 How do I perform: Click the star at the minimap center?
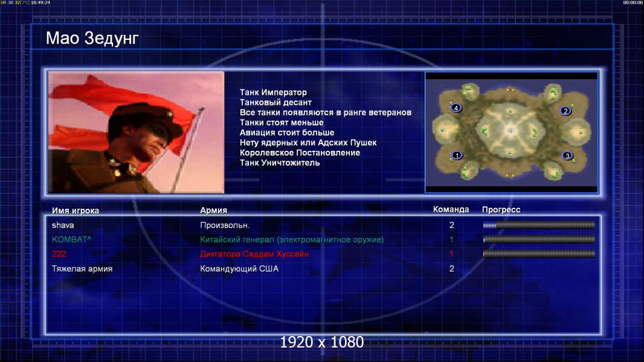point(510,130)
